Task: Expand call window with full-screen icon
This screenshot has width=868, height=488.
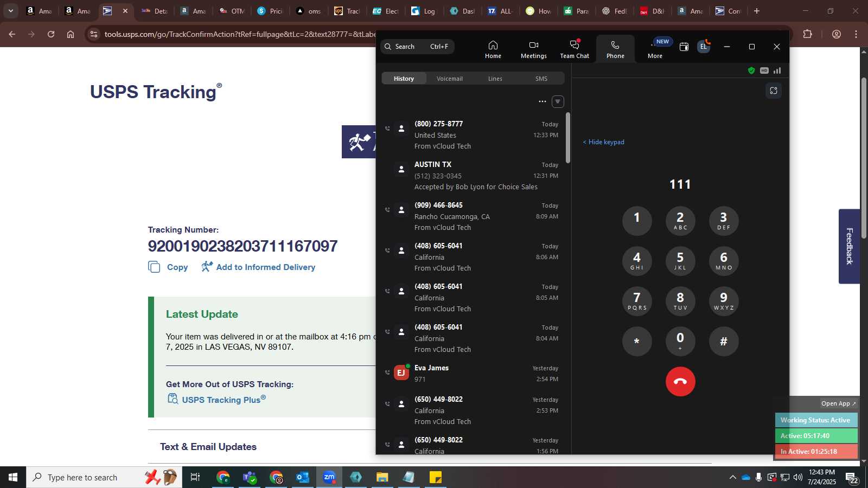Action: pyautogui.click(x=774, y=91)
